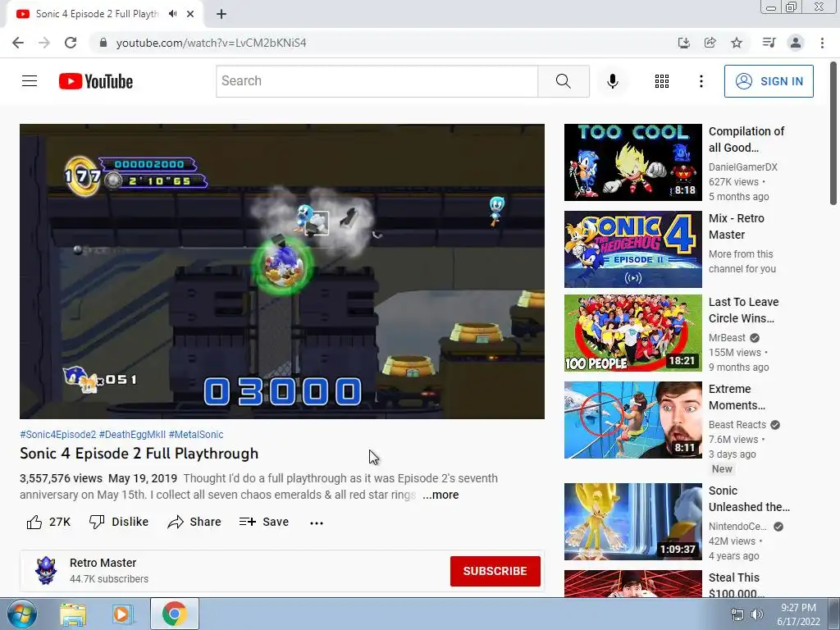This screenshot has width=840, height=630.
Task: Open the media controls icon in Chrome toolbar
Action: 769,43
